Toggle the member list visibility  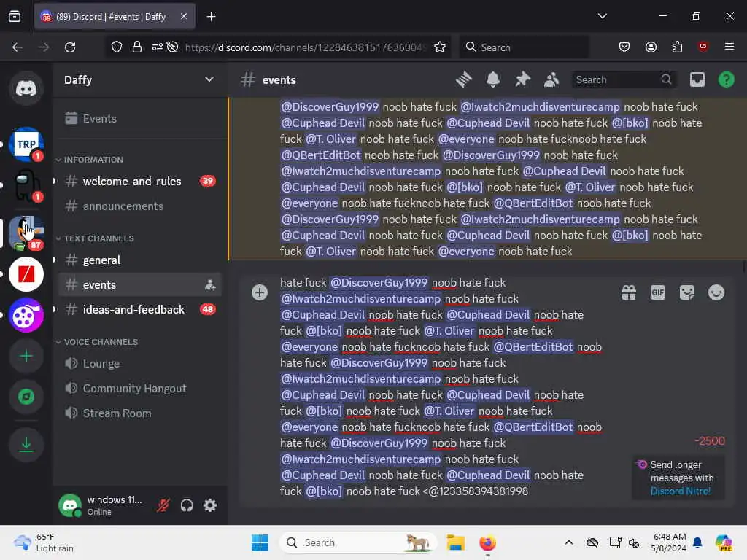click(551, 79)
